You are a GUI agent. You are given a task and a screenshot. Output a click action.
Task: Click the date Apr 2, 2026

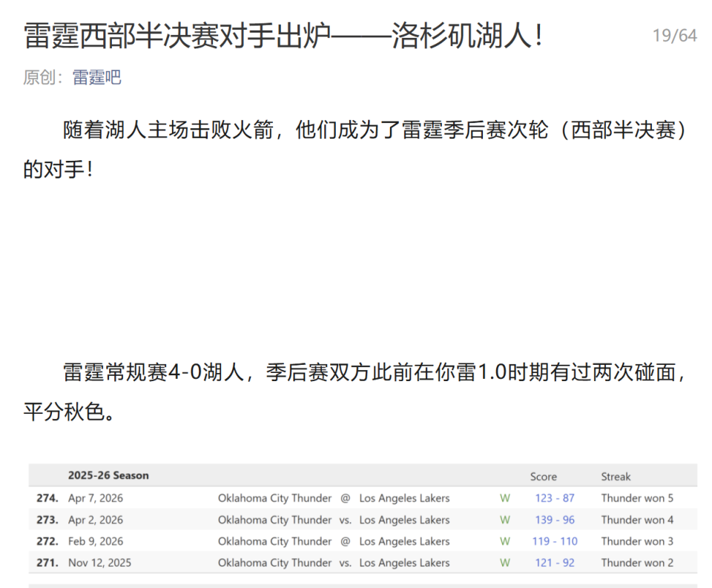[96, 520]
